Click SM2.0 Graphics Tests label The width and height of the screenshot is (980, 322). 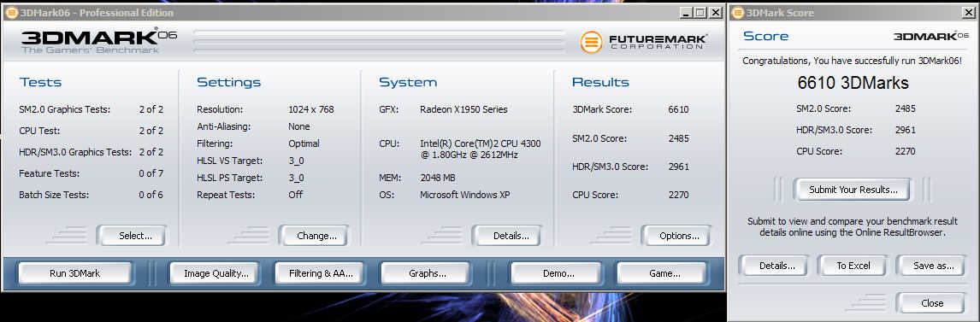64,109
